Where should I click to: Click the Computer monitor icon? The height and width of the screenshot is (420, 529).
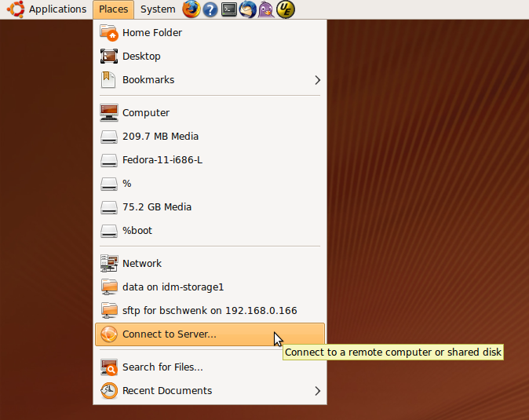coord(109,113)
